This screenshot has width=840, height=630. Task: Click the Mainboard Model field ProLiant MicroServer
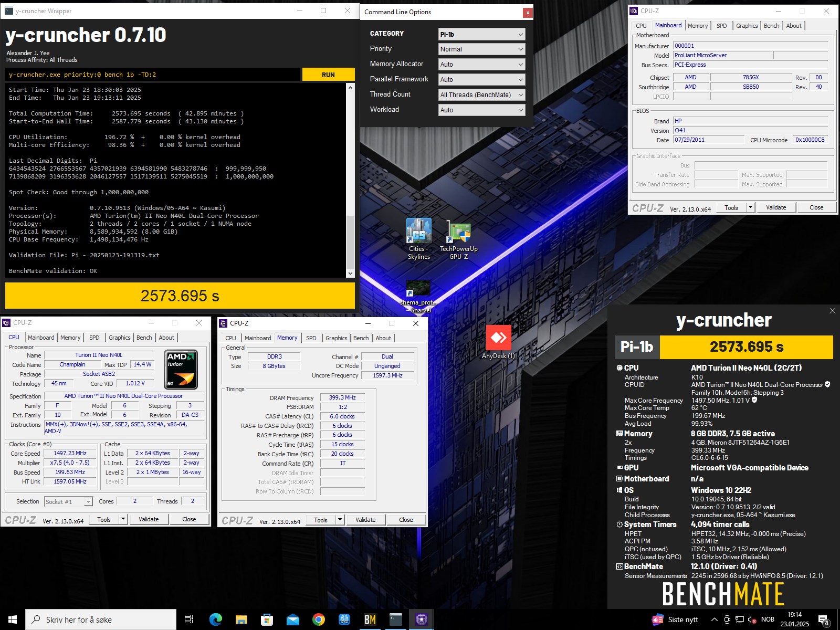click(722, 55)
